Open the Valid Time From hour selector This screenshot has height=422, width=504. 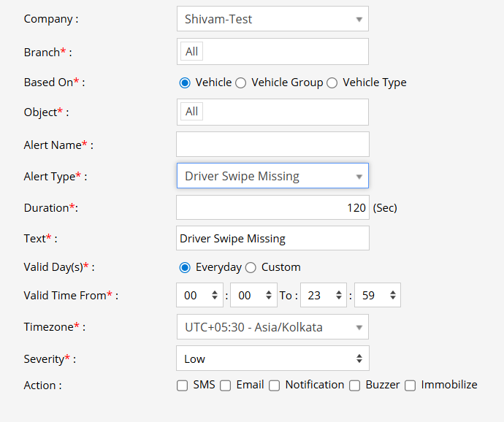coord(199,295)
